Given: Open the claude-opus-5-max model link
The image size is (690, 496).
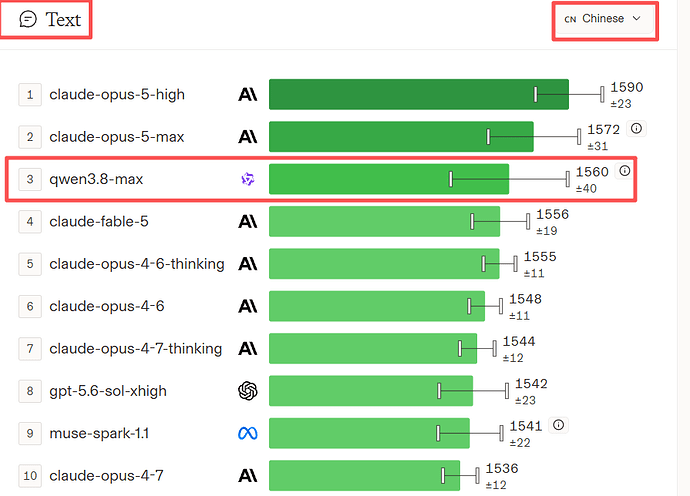Looking at the screenshot, I should pyautogui.click(x=117, y=137).
